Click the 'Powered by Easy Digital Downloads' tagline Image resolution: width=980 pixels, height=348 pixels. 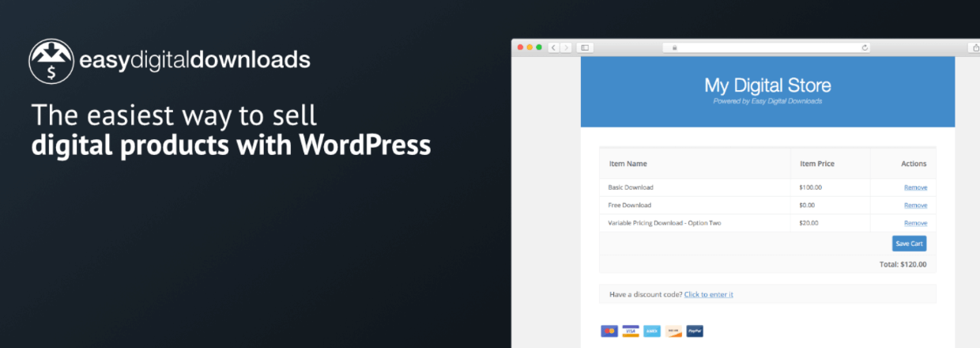coord(767,101)
